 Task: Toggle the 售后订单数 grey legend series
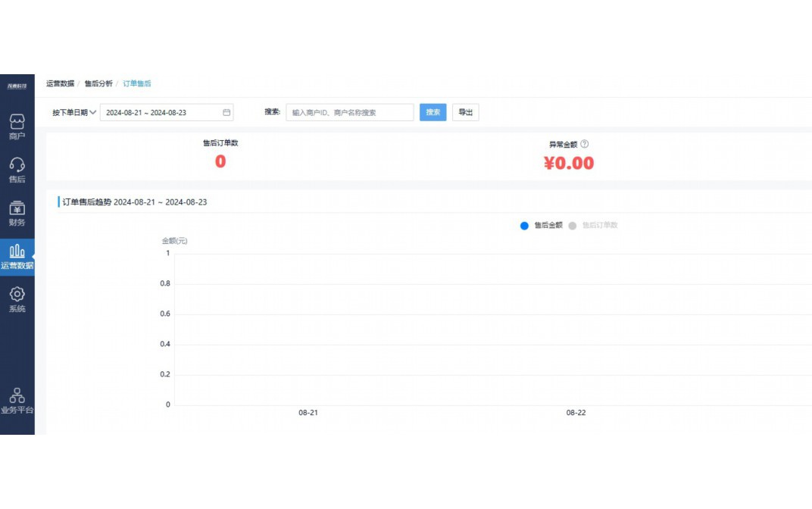tap(593, 225)
